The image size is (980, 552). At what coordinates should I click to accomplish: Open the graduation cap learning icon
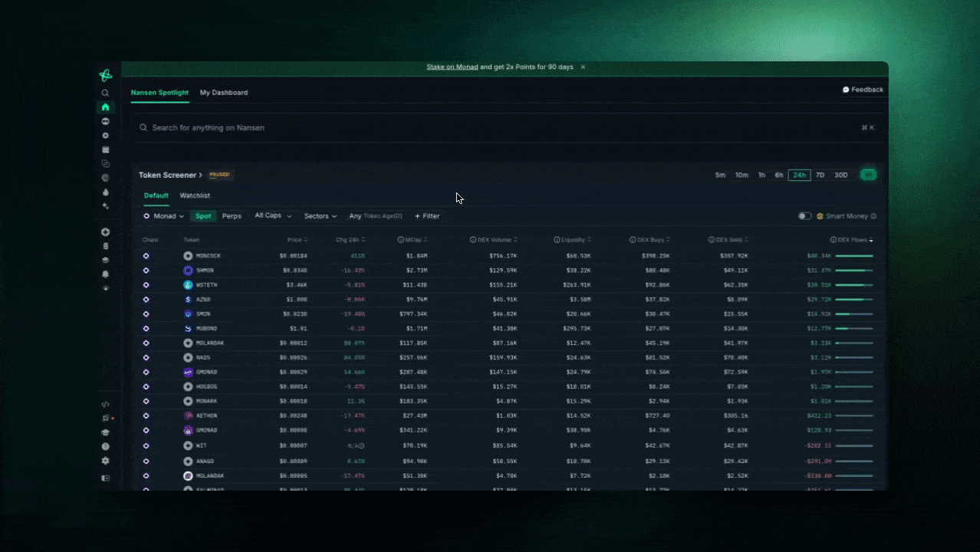click(106, 432)
